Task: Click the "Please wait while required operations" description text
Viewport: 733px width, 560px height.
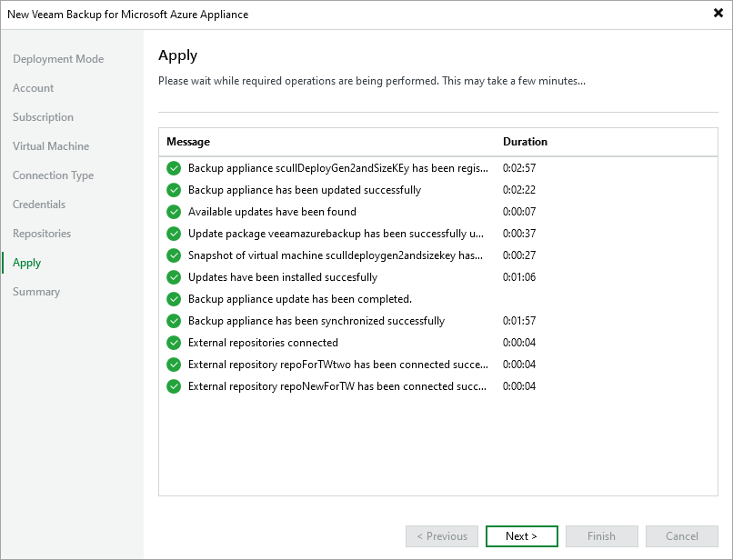Action: [372, 81]
